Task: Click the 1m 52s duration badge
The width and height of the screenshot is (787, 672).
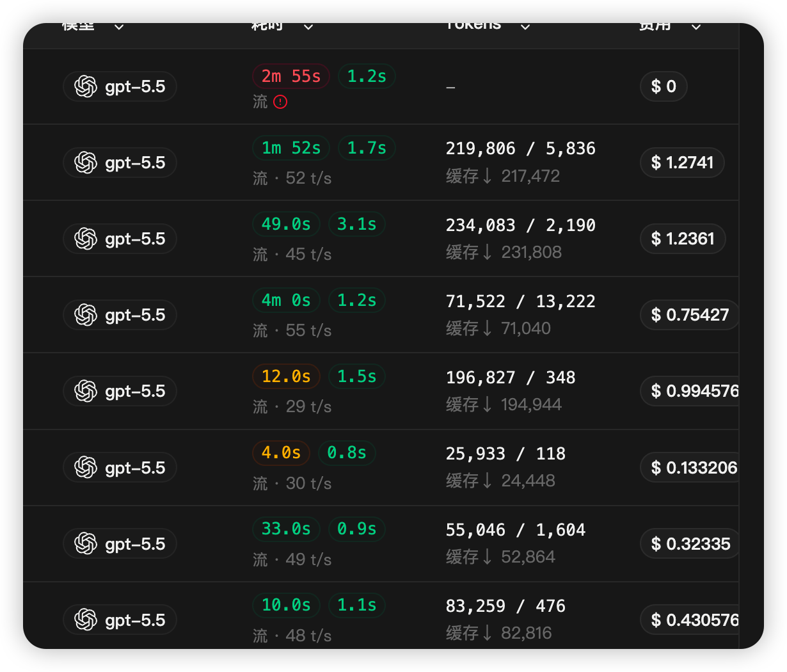Action: coord(291,148)
